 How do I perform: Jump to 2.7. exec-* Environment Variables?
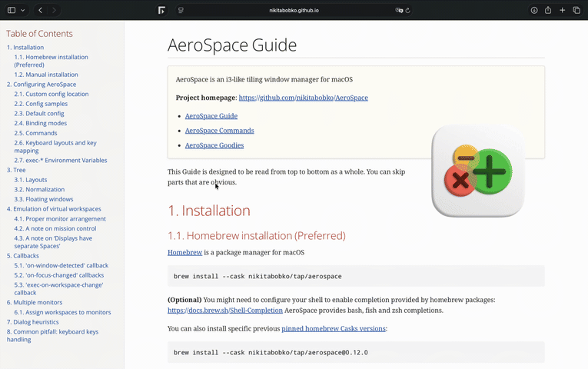(61, 160)
